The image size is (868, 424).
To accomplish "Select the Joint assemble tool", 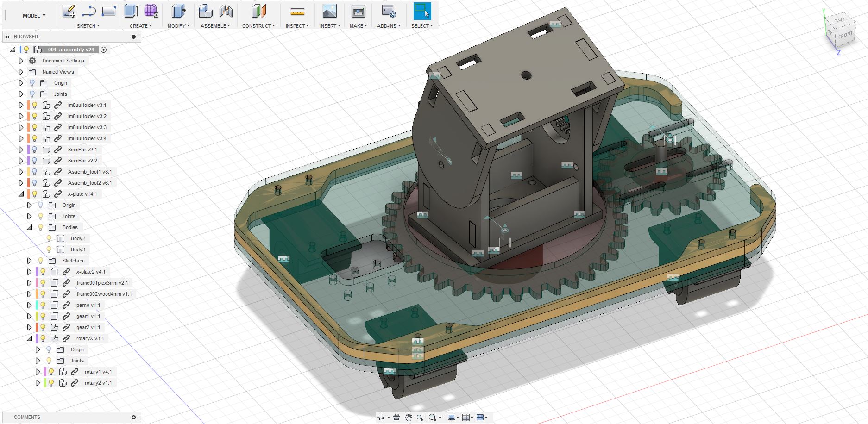I will (226, 11).
